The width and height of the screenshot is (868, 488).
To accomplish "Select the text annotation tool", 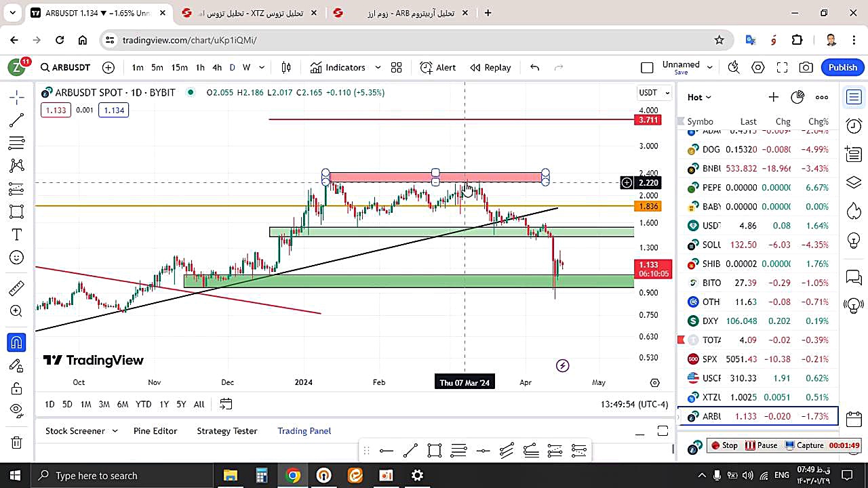I will click(17, 235).
